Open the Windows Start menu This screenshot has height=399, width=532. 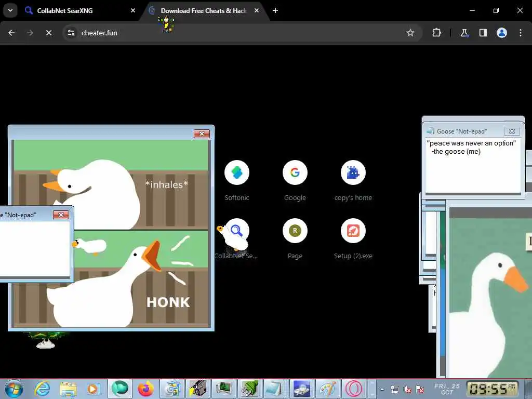pyautogui.click(x=14, y=389)
